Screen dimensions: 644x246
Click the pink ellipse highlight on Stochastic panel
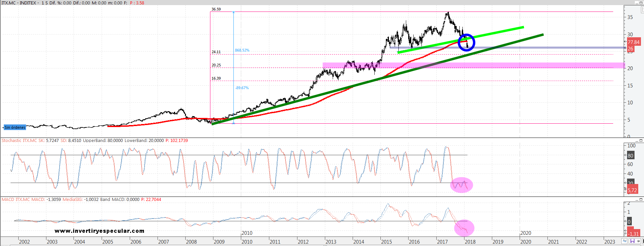pyautogui.click(x=461, y=185)
